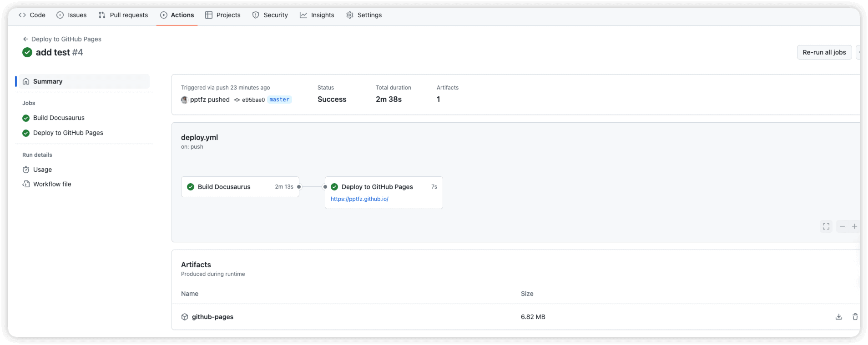Open the https://pptfz.github.io/ deployment link
868x345 pixels.
359,199
